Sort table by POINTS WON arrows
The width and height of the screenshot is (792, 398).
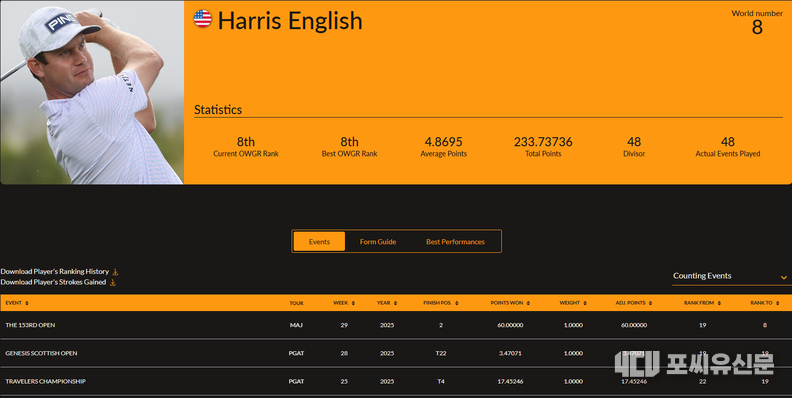click(528, 303)
